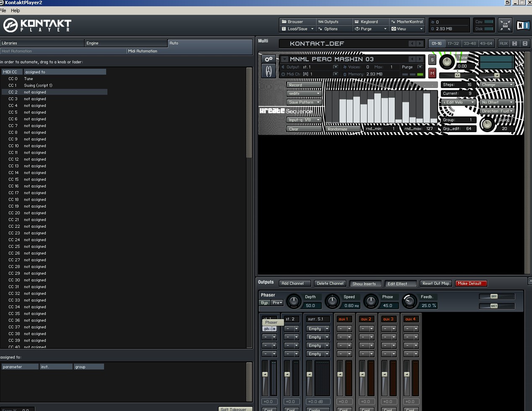Open instrument options gear icon
The image size is (532, 411).
tap(269, 59)
